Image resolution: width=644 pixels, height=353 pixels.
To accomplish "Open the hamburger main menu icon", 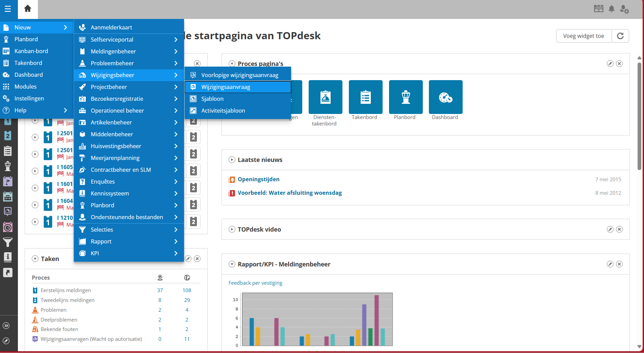I will click(8, 9).
